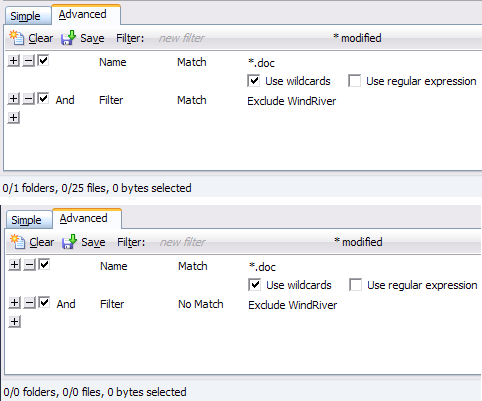482x401 pixels.
Task: Toggle the 'And Filter' rule checkbox in the bottom panel
Action: point(44,302)
